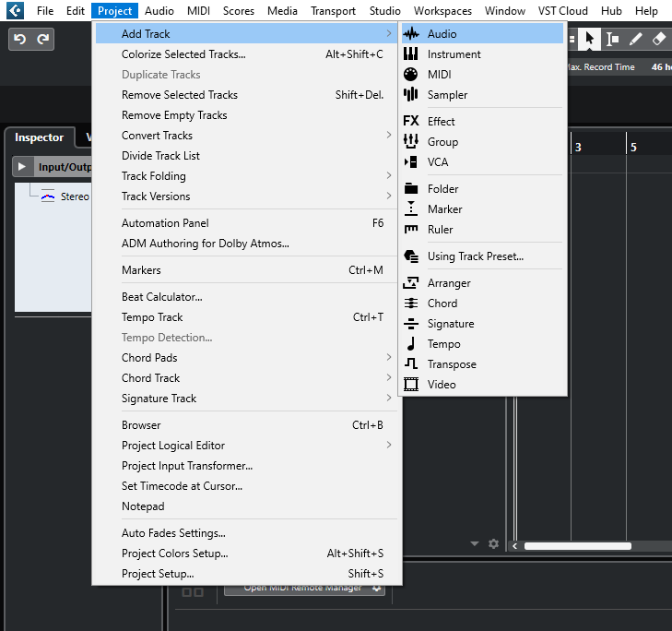This screenshot has height=631, width=672.
Task: Choose Divide Track List
Action: (247, 155)
